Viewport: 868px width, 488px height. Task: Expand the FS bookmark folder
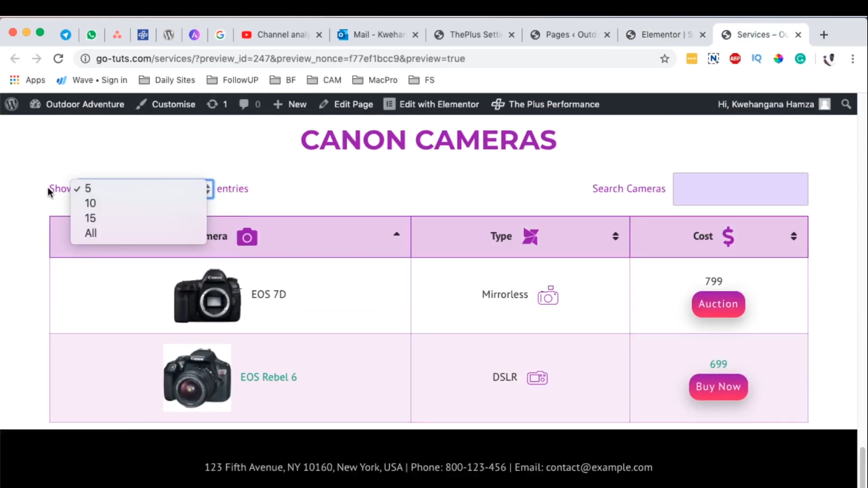pyautogui.click(x=422, y=80)
